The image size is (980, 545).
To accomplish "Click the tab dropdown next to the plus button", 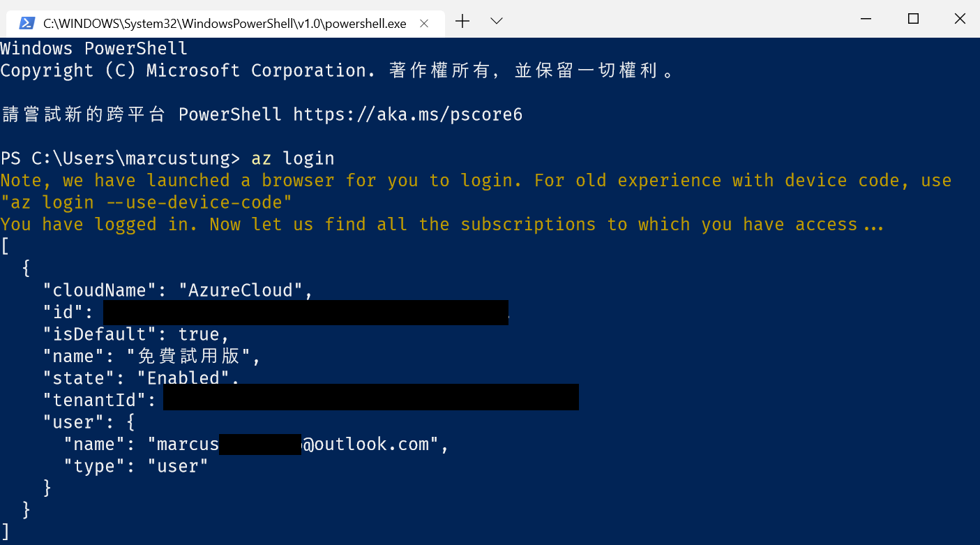I will point(496,22).
